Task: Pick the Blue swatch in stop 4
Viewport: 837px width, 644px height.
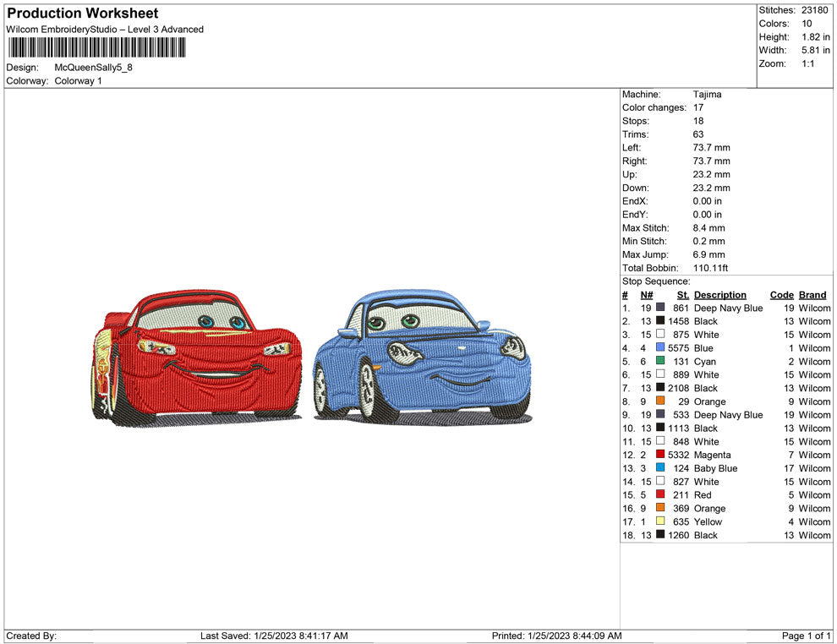Action: pos(660,348)
